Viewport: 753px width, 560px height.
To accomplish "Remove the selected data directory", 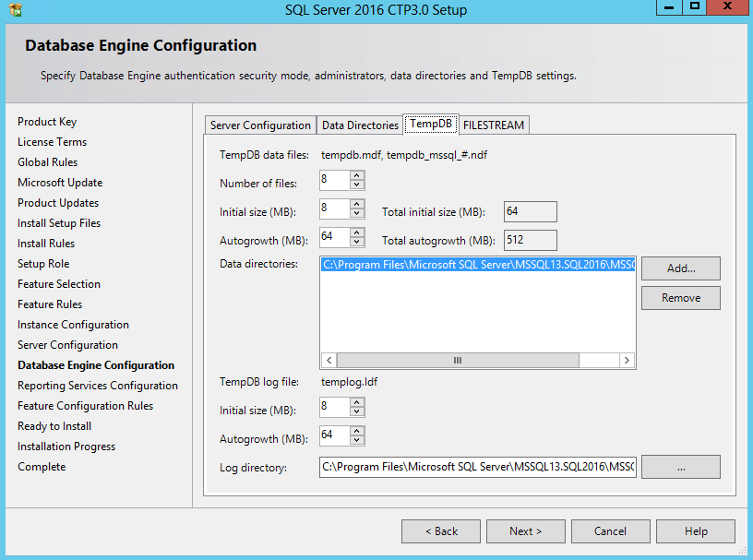I will point(680,298).
